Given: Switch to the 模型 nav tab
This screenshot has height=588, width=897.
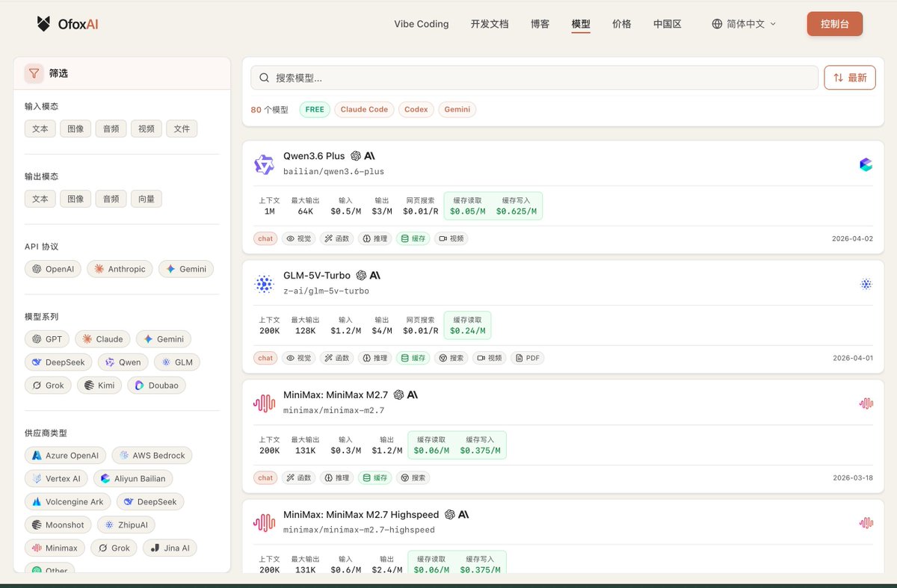Looking at the screenshot, I should click(581, 23).
